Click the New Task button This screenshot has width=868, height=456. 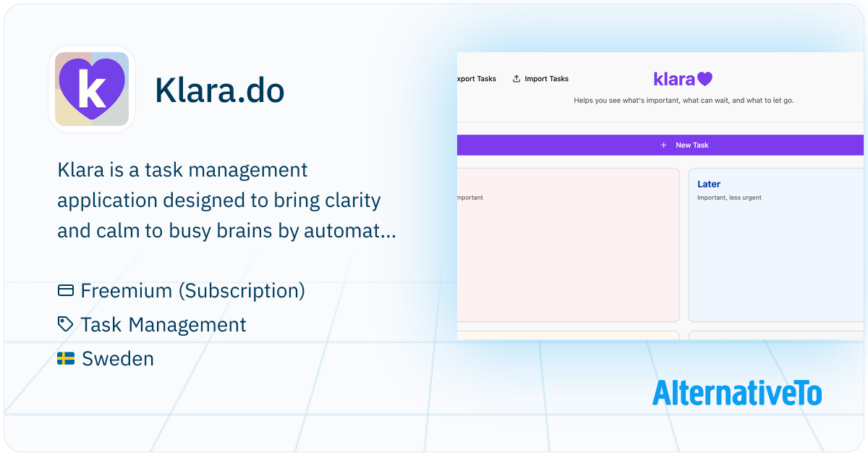point(660,145)
